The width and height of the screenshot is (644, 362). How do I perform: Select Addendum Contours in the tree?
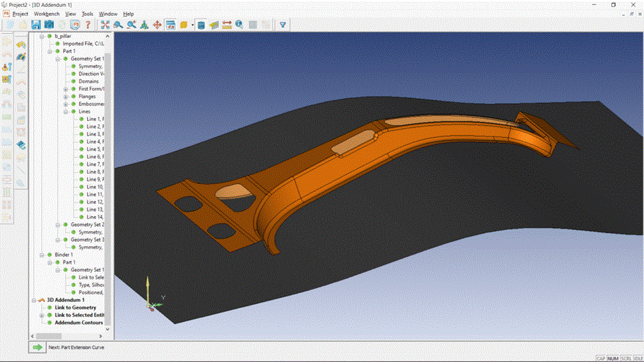[78, 323]
